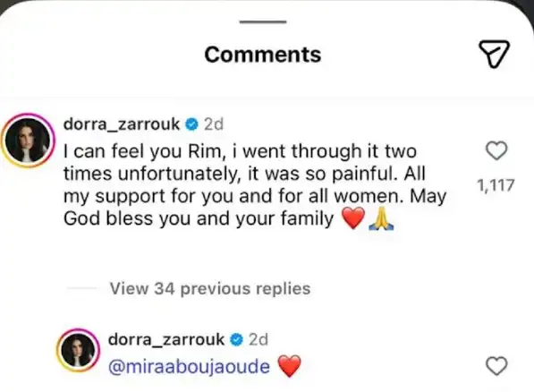Image resolution: width=534 pixels, height=392 pixels.
Task: Click the 2d timestamp on the reply
Action: click(259, 339)
